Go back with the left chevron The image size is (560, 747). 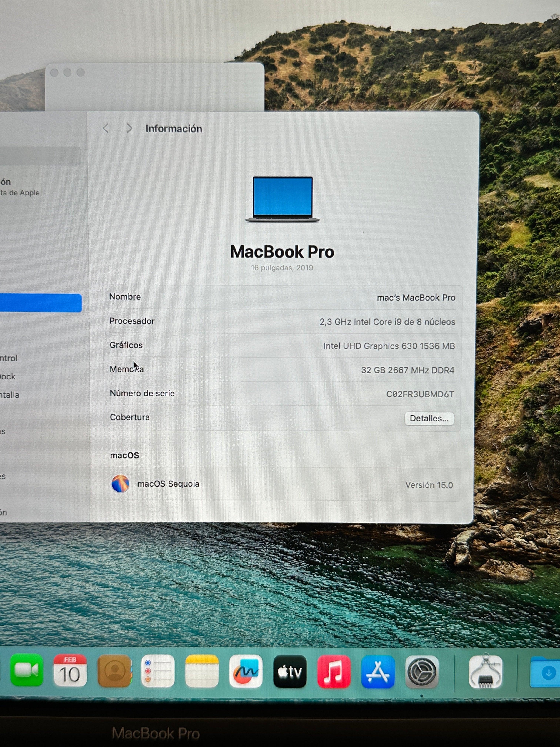[106, 128]
